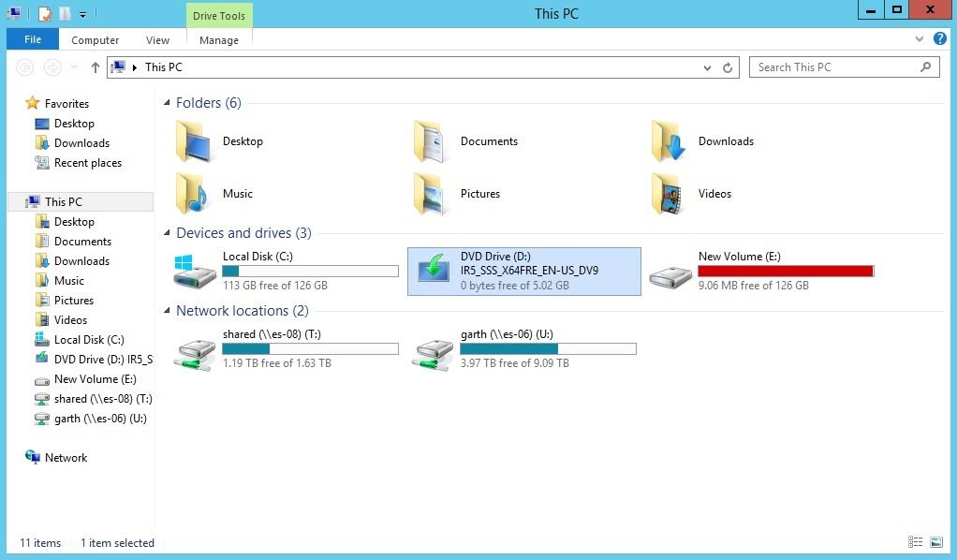Collapse the Folders (6) group
Screen dimensions: 957x560
click(167, 103)
